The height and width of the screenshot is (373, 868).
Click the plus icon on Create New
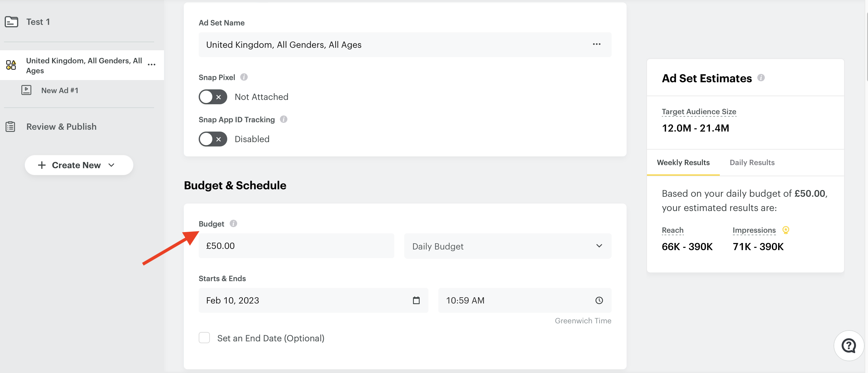[42, 165]
